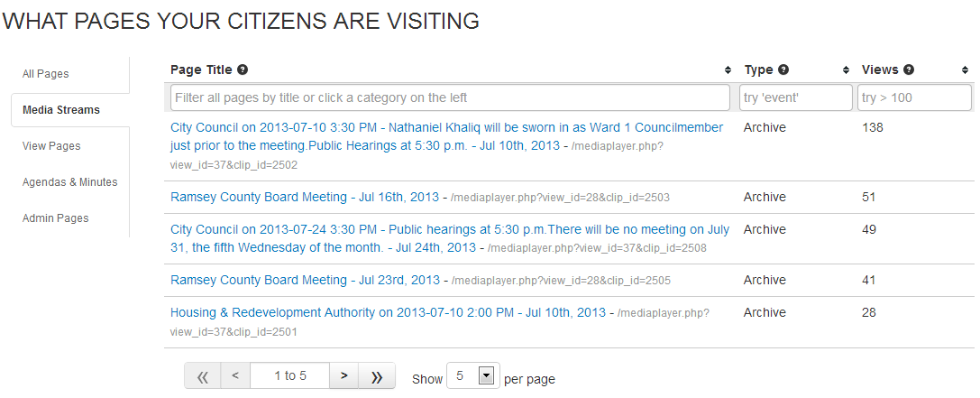Sort the table by Page Title arrows
Viewport: 980px width, 398px height.
[x=728, y=70]
